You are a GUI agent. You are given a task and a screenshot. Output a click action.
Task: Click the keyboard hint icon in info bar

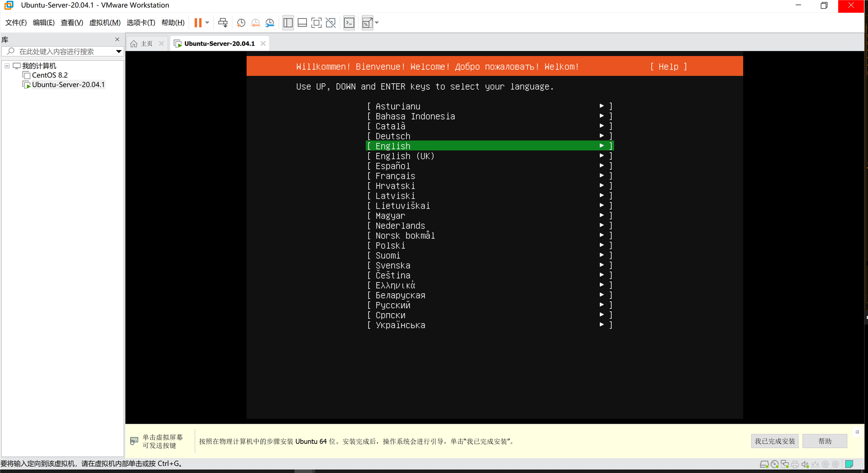[134, 441]
